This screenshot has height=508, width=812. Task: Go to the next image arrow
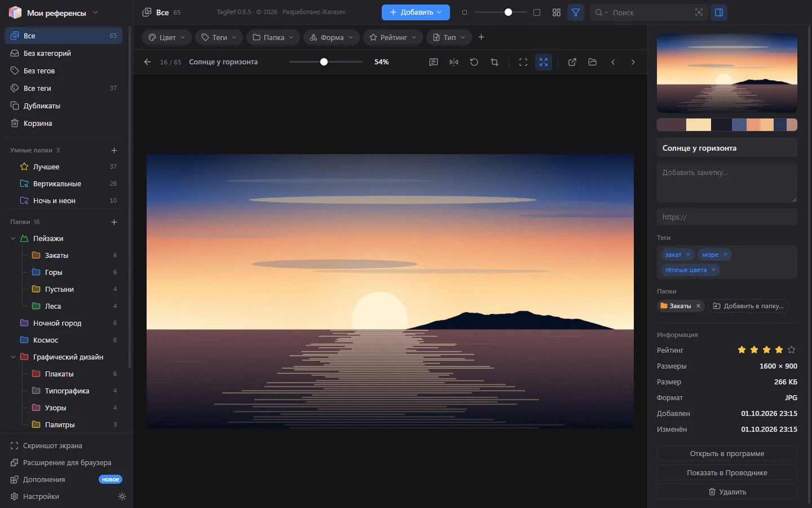pos(633,62)
